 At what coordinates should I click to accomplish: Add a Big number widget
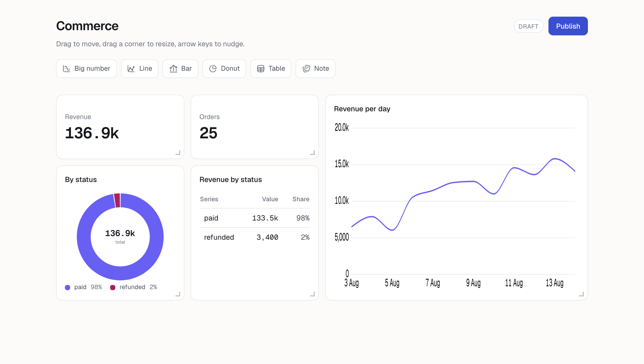click(86, 69)
